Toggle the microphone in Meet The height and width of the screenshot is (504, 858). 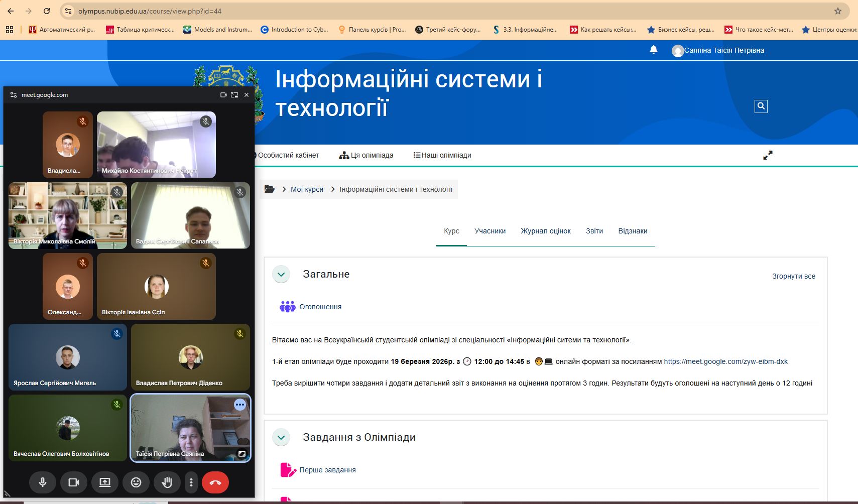[x=43, y=482]
